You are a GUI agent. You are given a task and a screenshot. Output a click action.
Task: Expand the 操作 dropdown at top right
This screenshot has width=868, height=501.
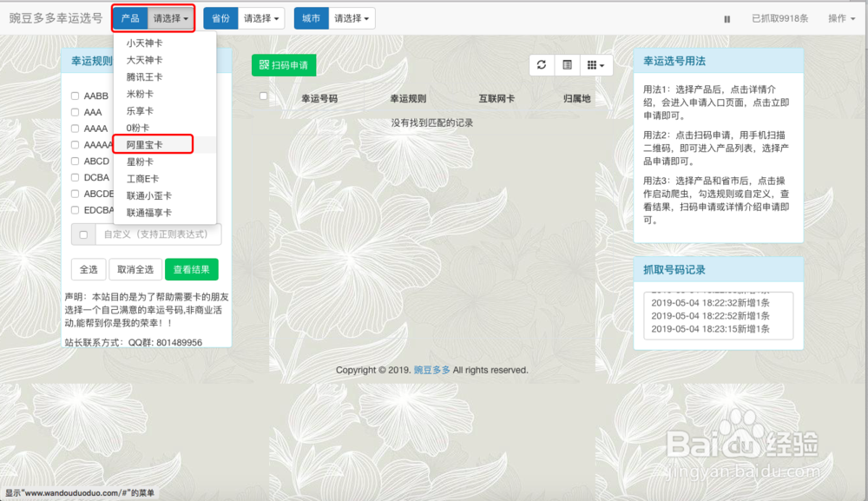click(x=841, y=18)
